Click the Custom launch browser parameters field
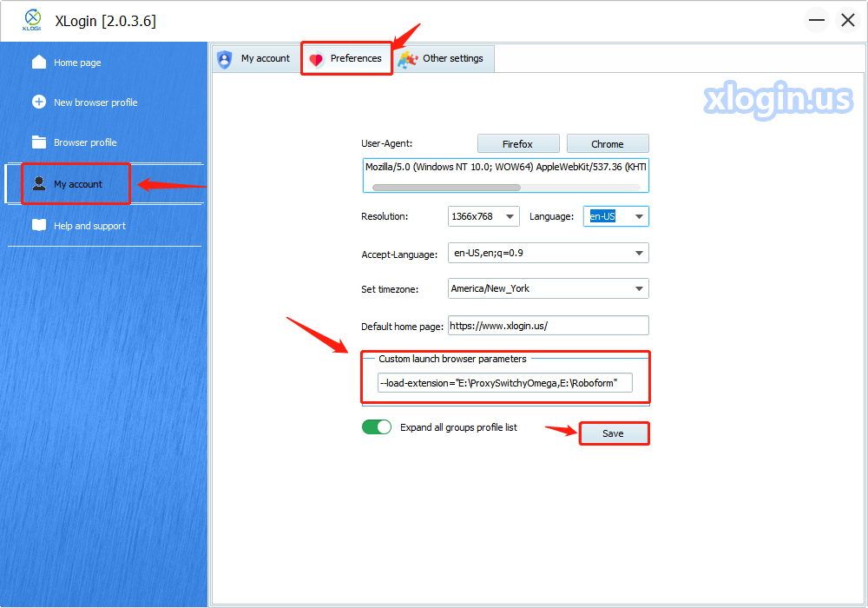Viewport: 868px width, 608px height. click(505, 383)
